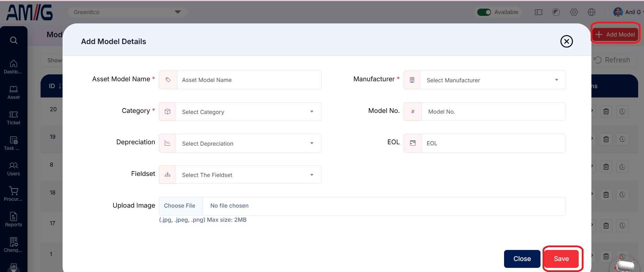
Task: Open settings gear in top bar
Action: tap(574, 12)
